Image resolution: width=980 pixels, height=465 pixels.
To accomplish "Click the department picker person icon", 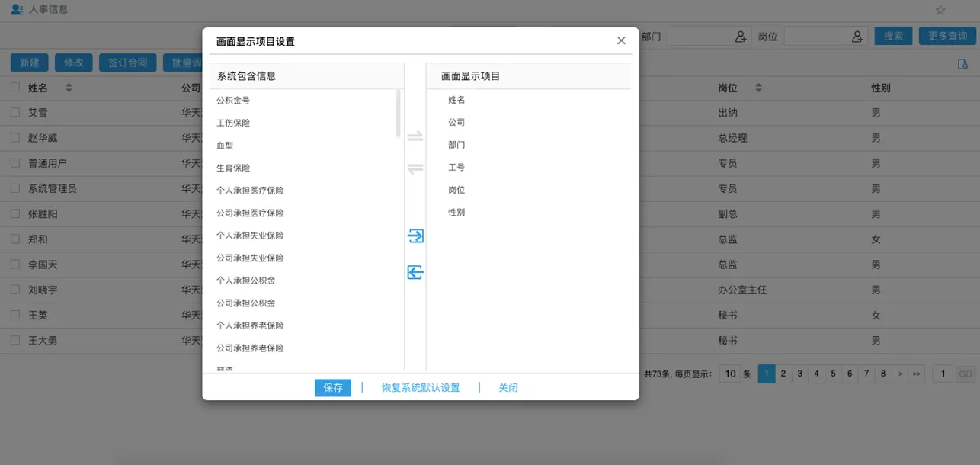I will [741, 37].
